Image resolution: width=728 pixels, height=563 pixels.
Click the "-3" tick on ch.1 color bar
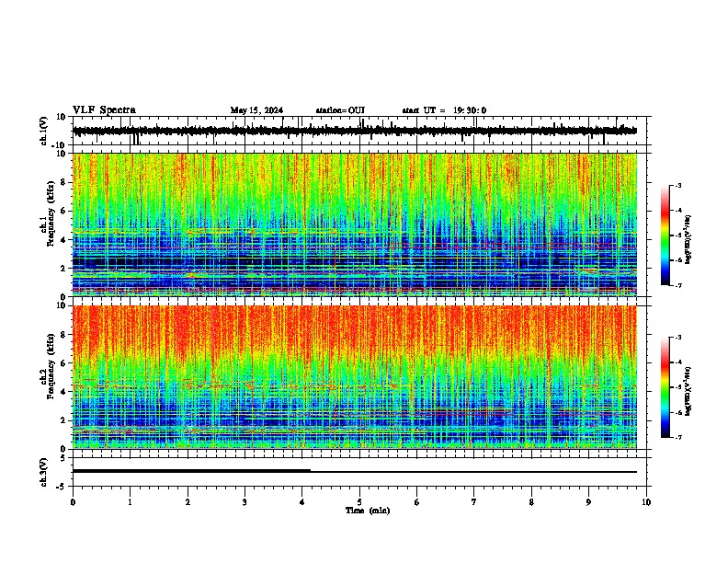coord(678,185)
